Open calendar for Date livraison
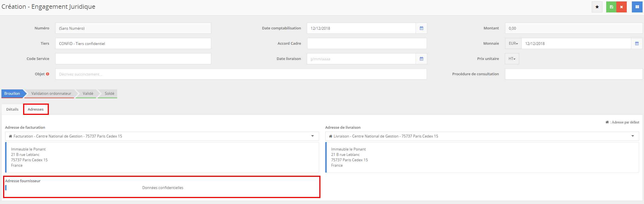This screenshot has width=644, height=204. [x=421, y=59]
